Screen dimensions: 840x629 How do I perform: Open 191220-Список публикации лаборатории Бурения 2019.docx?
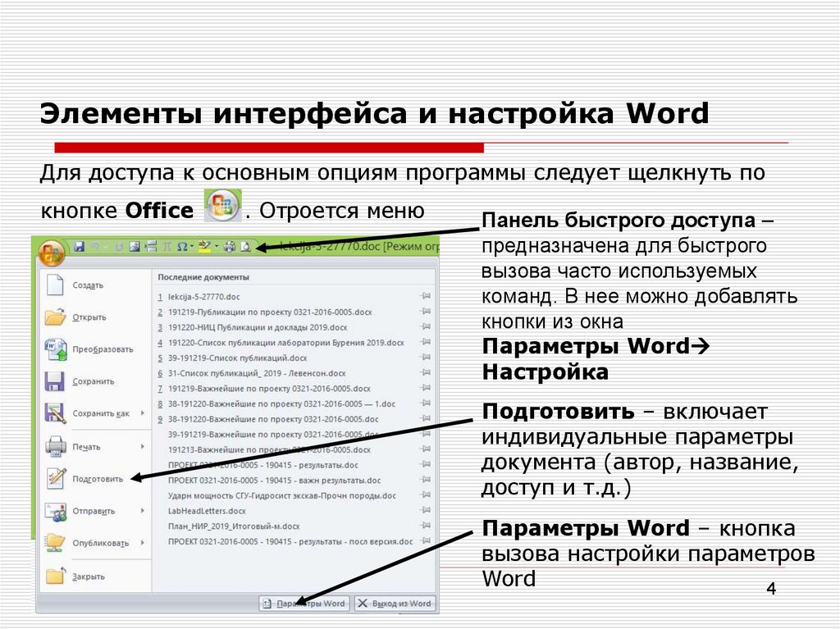tap(285, 342)
